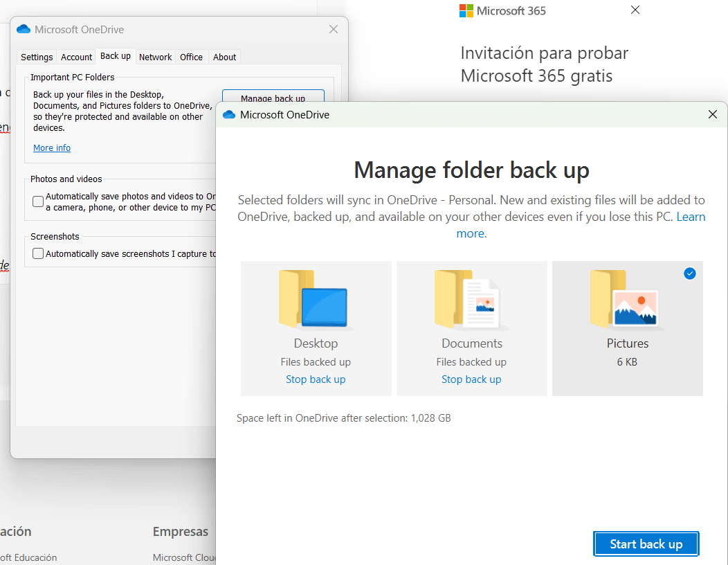The image size is (728, 565).
Task: Click the Microsoft 365 logo
Action: point(466,10)
